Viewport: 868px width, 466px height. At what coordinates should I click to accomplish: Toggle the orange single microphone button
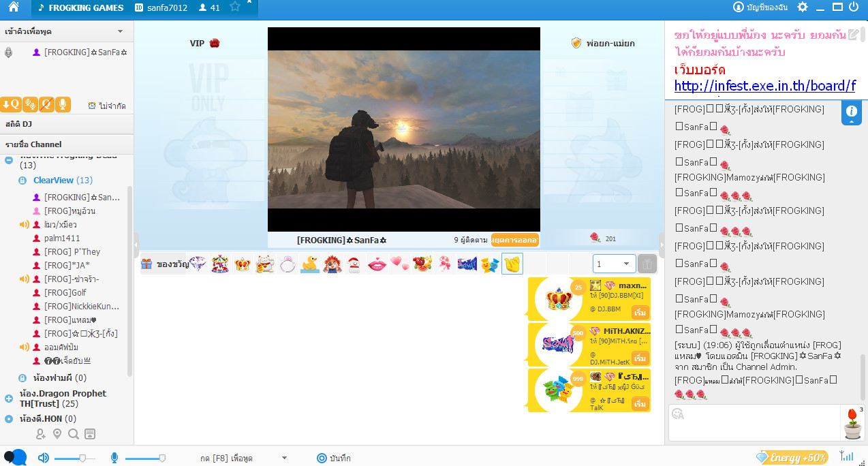click(x=63, y=104)
